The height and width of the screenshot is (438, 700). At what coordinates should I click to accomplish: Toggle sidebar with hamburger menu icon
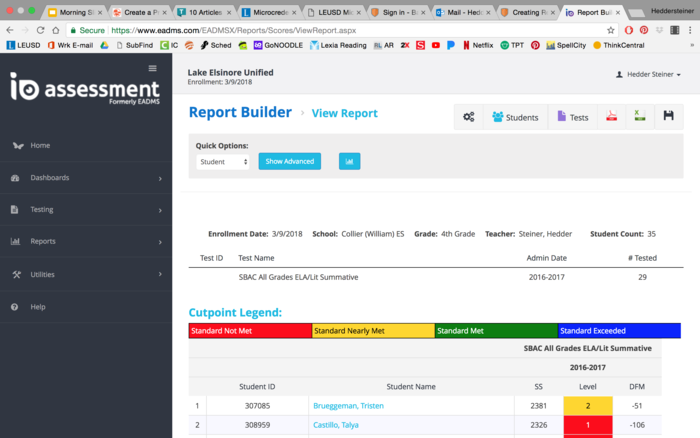point(152,68)
